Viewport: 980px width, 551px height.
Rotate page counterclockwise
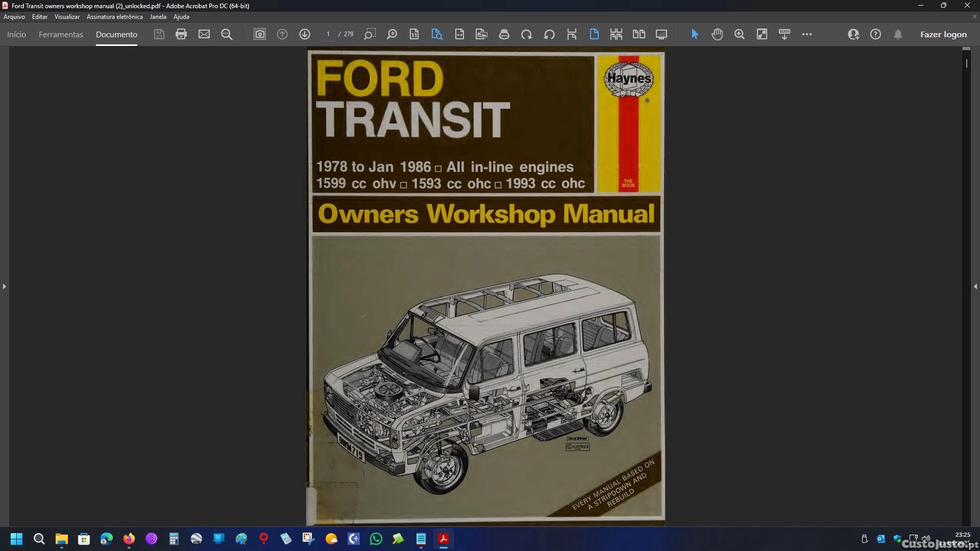click(x=549, y=34)
